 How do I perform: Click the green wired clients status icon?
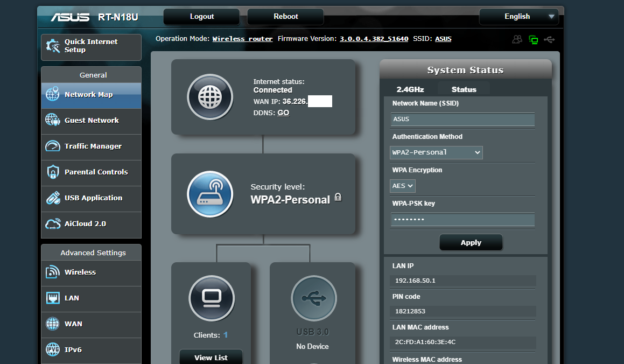534,39
